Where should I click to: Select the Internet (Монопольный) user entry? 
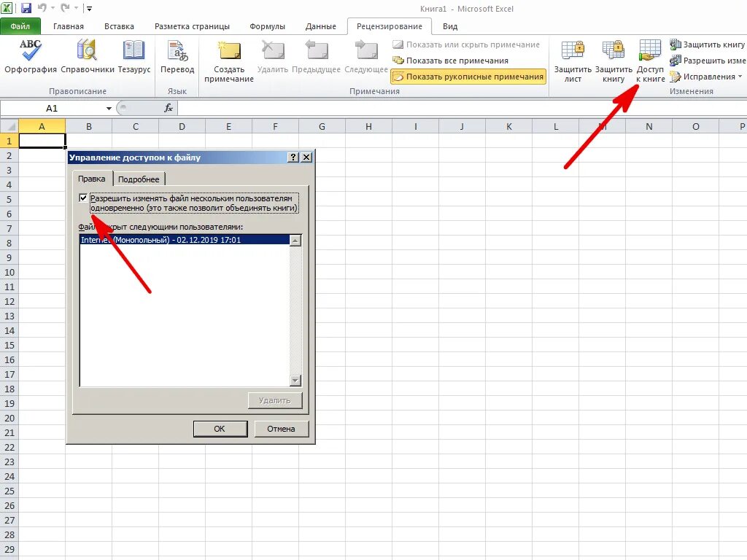point(185,240)
